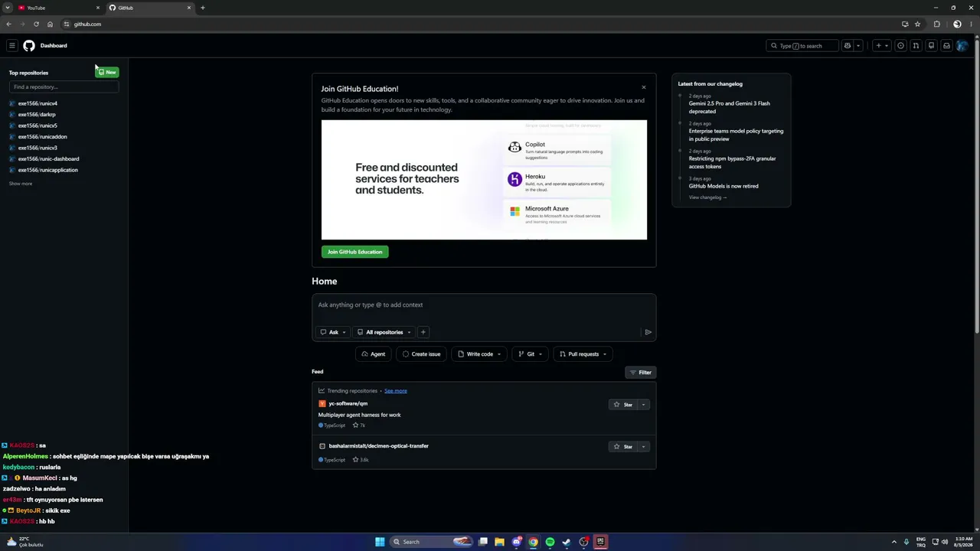Open Epic Games Launcher from the taskbar
The width and height of the screenshot is (980, 551).
(600, 542)
